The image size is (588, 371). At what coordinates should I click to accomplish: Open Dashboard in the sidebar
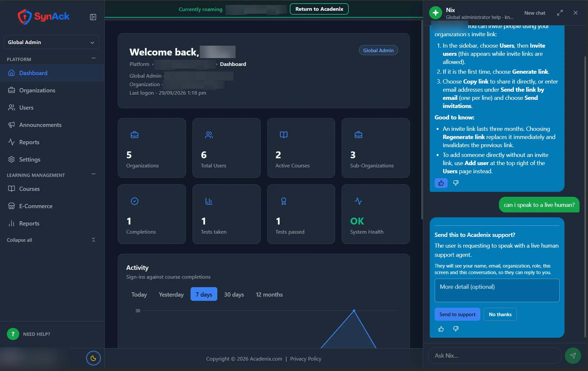[52, 73]
